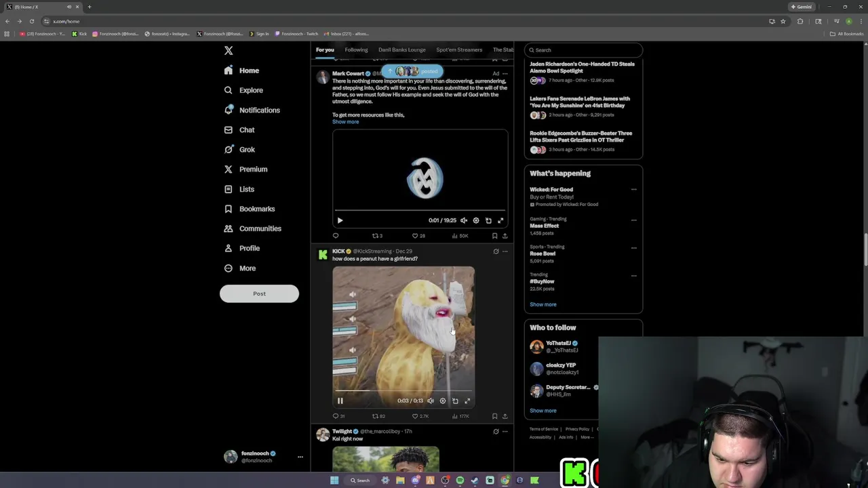
Task: Open the Kick bookmark in the bookmarks bar
Action: coord(80,34)
